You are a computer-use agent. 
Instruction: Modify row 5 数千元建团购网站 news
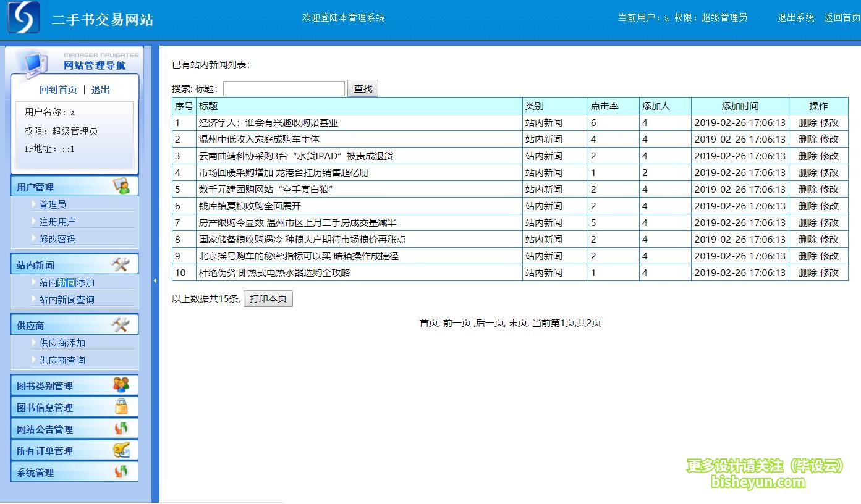[829, 189]
